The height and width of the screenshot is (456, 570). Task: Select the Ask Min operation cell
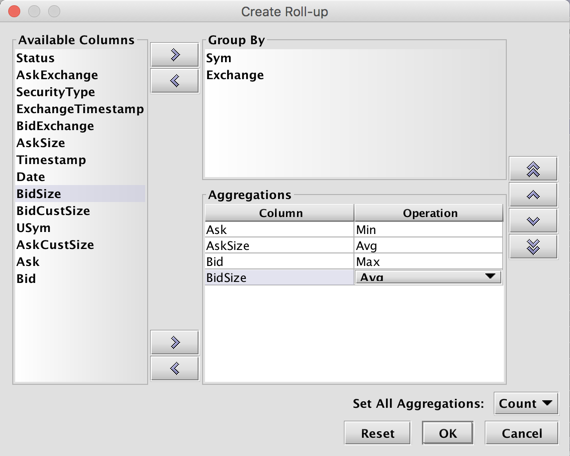(x=429, y=229)
